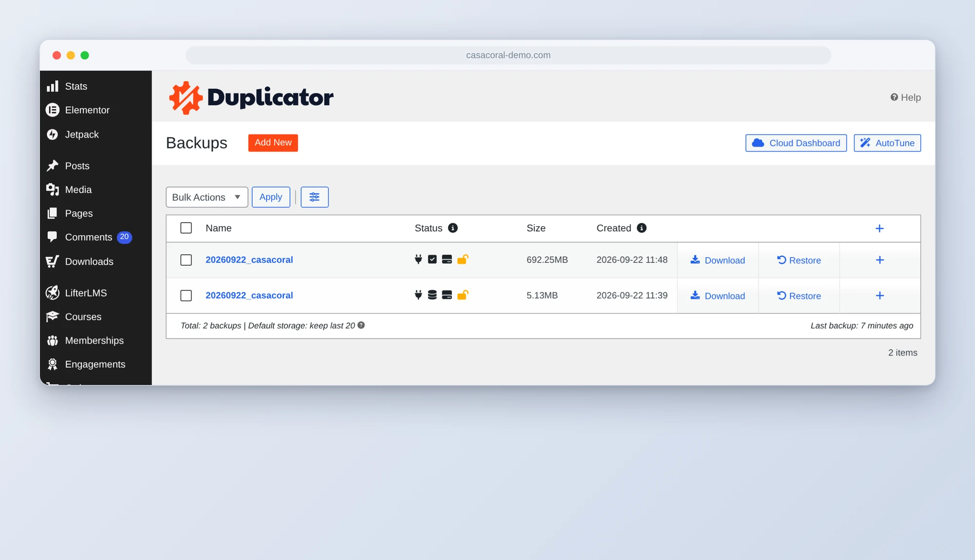Click the Posts pushpin icon

click(x=53, y=166)
